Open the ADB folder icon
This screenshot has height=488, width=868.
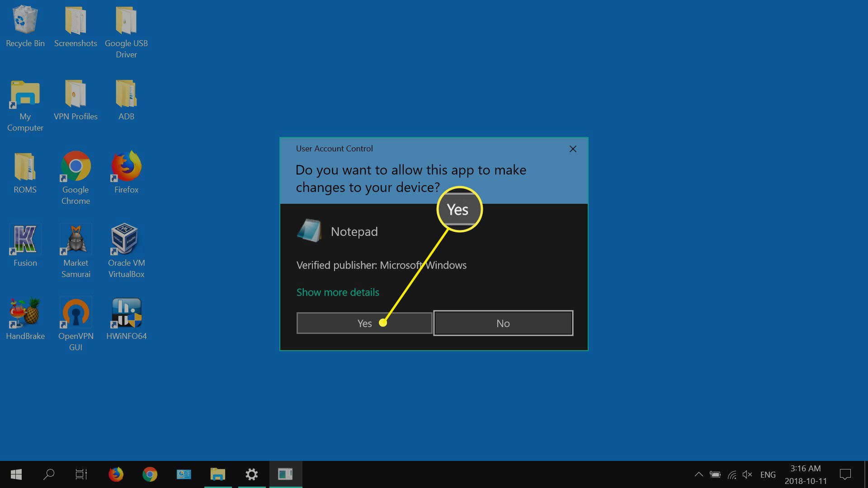[126, 100]
